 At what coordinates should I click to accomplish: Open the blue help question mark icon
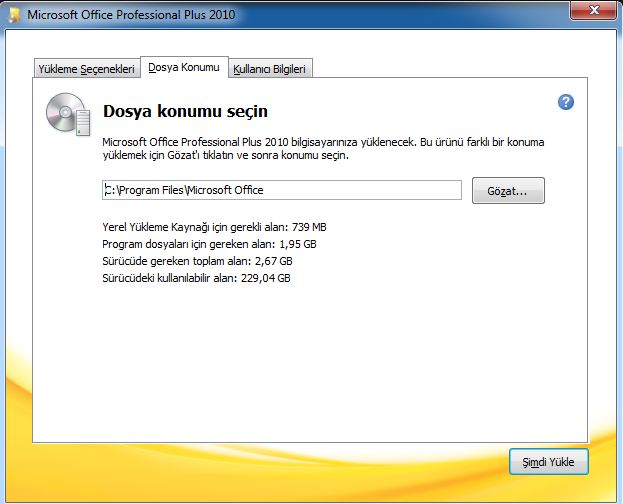point(565,102)
